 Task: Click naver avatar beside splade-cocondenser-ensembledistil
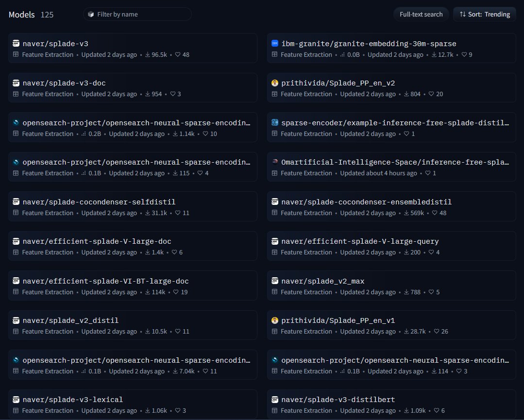(x=275, y=202)
